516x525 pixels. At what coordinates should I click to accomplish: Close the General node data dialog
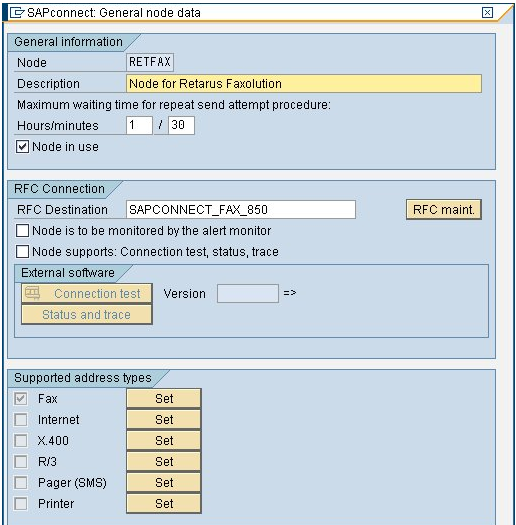pyautogui.click(x=487, y=13)
